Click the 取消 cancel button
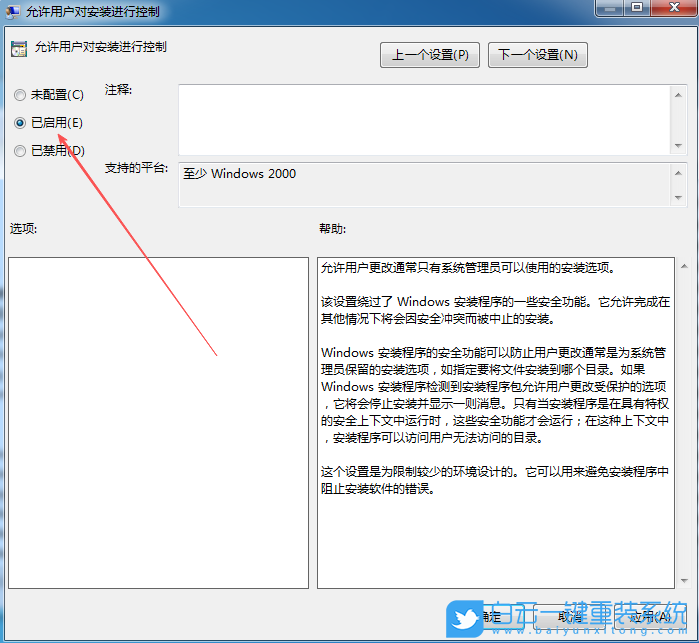Viewport: 699px width, 643px height. [571, 617]
